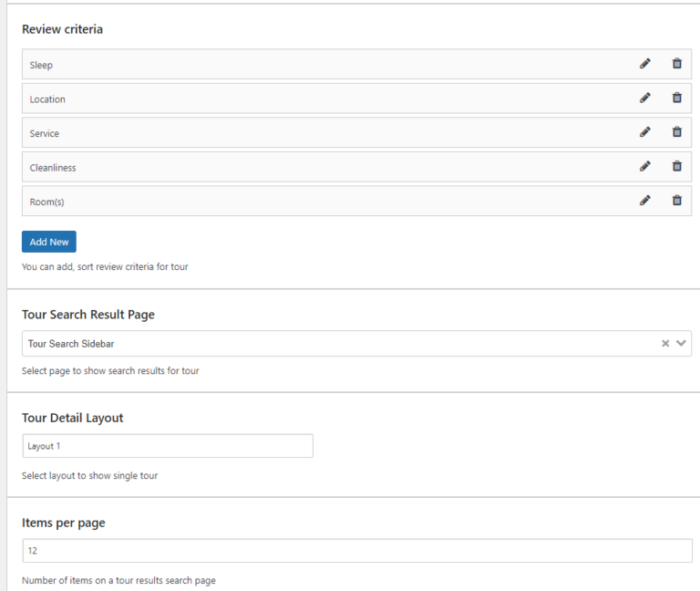Open the Tour Search Sidebar combo box
This screenshot has height=591, width=700.
(356, 344)
